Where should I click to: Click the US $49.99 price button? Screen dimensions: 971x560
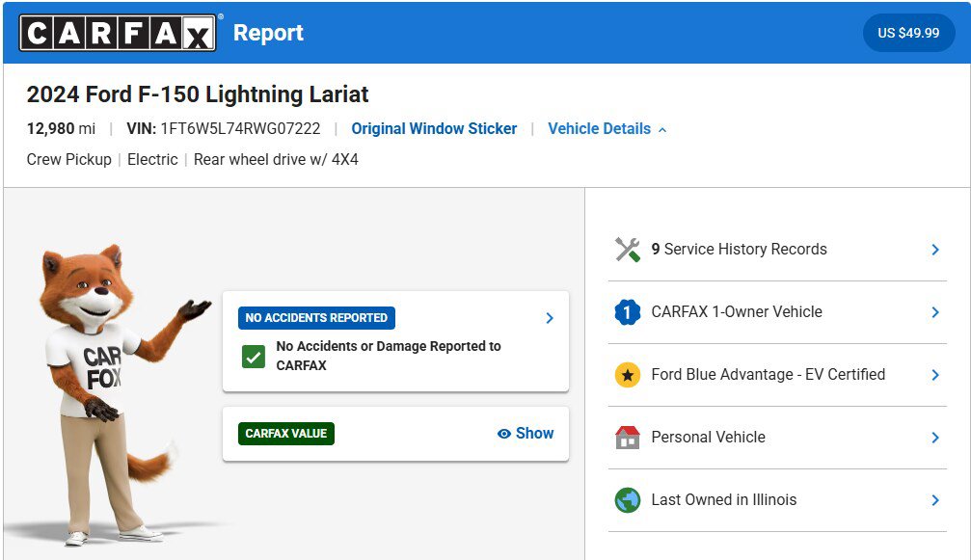pyautogui.click(x=908, y=33)
